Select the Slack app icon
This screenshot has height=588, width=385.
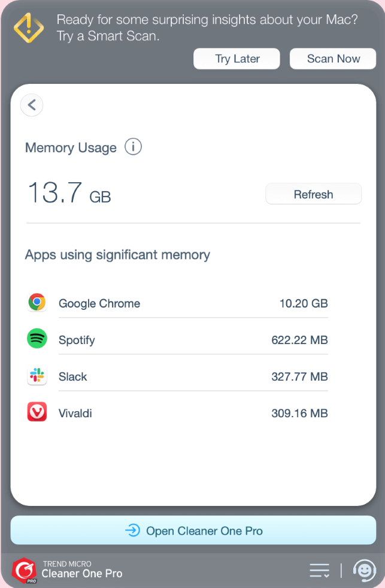click(37, 376)
